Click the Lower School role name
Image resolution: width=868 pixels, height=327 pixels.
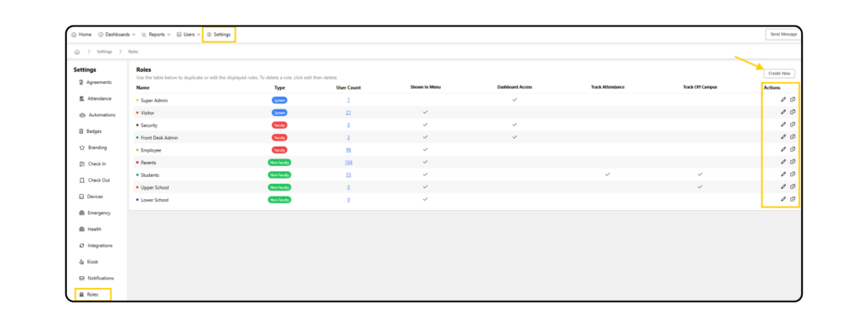tap(155, 200)
